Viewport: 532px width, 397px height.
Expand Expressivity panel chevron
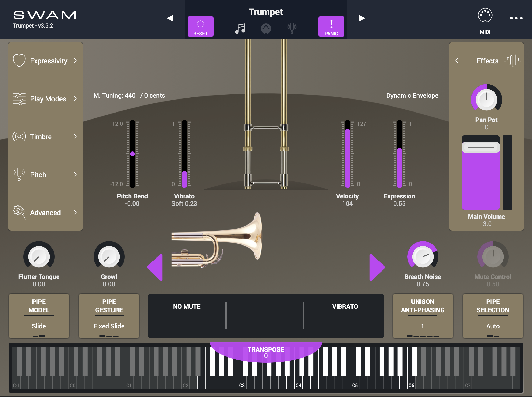click(x=75, y=61)
